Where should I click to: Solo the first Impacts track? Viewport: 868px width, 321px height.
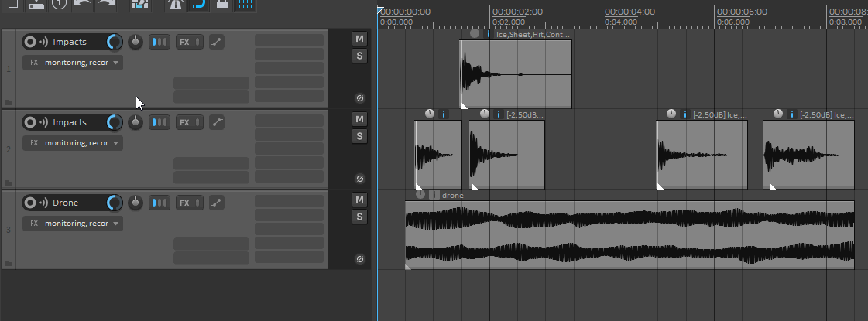tap(359, 56)
